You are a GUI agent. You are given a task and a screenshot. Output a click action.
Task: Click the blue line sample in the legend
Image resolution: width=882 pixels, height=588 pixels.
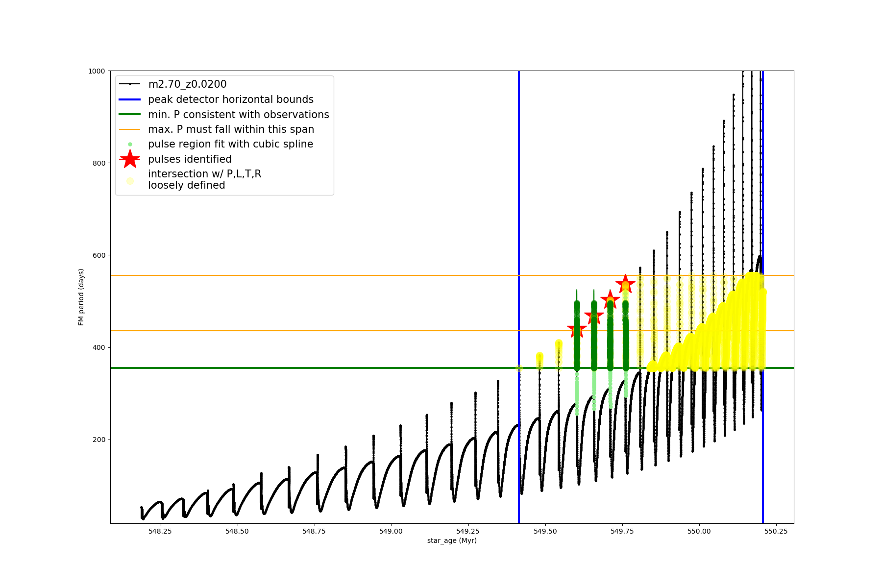point(130,99)
